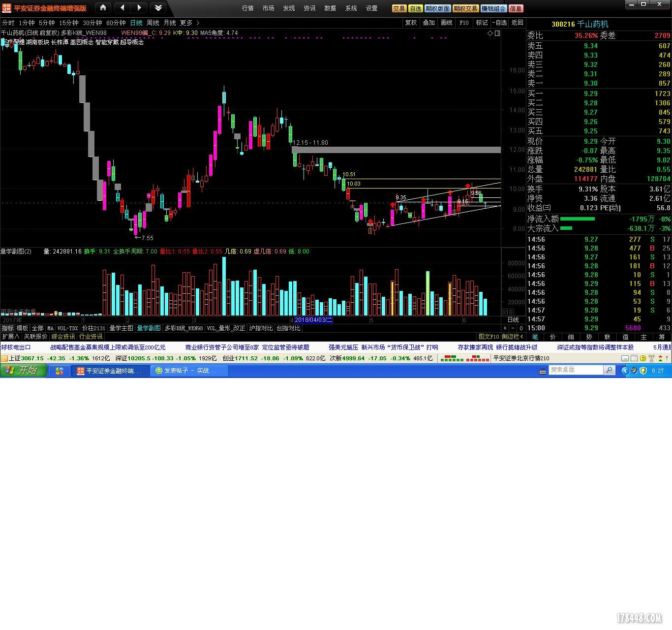Click the diamond icon at chart corner

[x=490, y=33]
